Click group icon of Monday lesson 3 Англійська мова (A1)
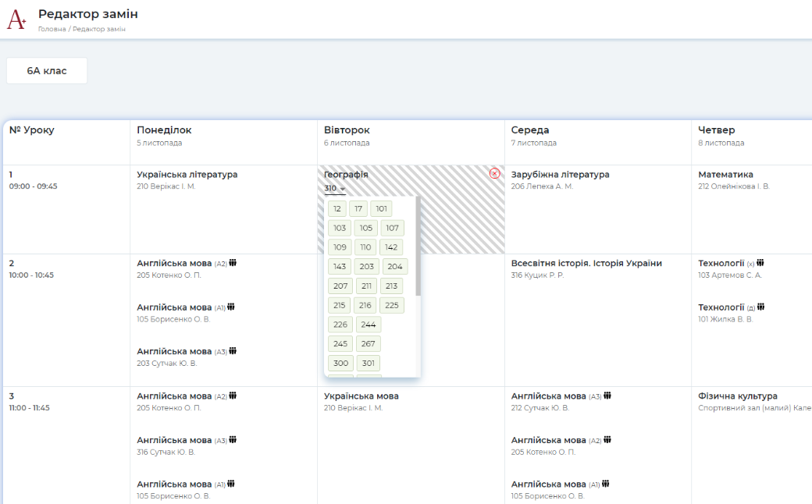This screenshot has width=812, height=504. tap(231, 484)
